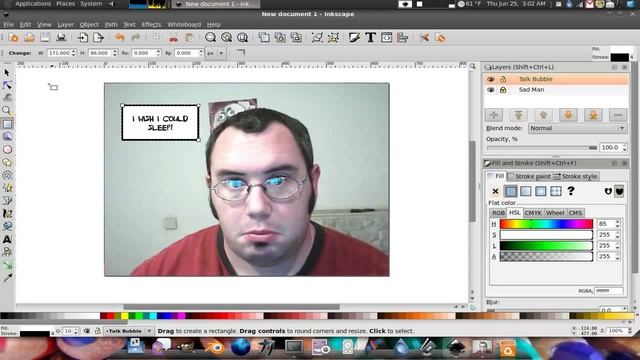The height and width of the screenshot is (360, 640).
Task: Select the Pencil freehand tool
Action: tap(7, 188)
